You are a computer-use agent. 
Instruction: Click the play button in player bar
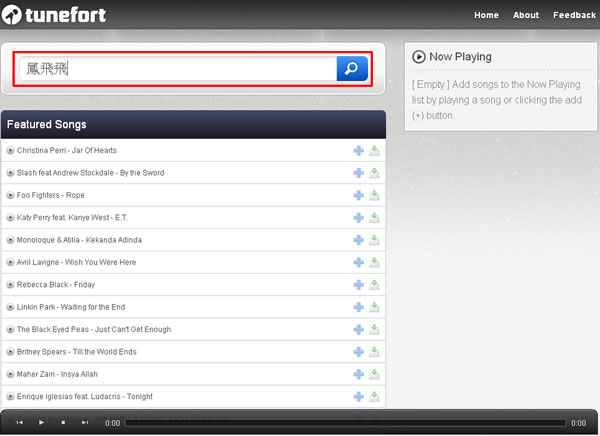[41, 423]
